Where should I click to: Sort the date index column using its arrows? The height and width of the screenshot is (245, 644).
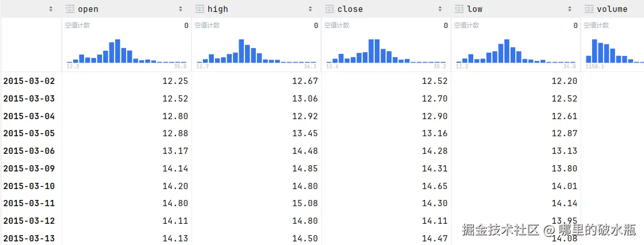[x=50, y=9]
